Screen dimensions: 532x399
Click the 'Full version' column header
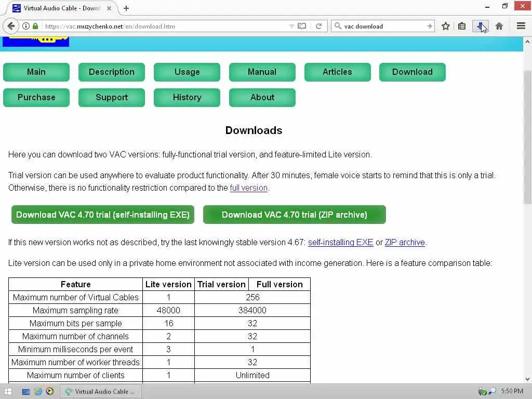coord(280,284)
